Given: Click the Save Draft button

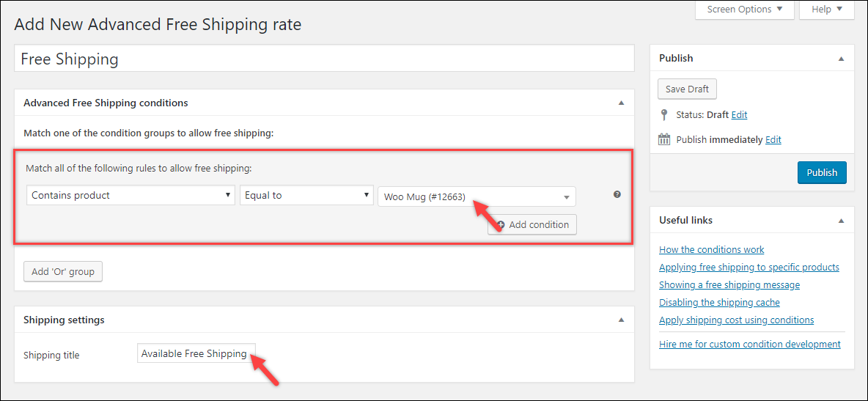Looking at the screenshot, I should (687, 89).
